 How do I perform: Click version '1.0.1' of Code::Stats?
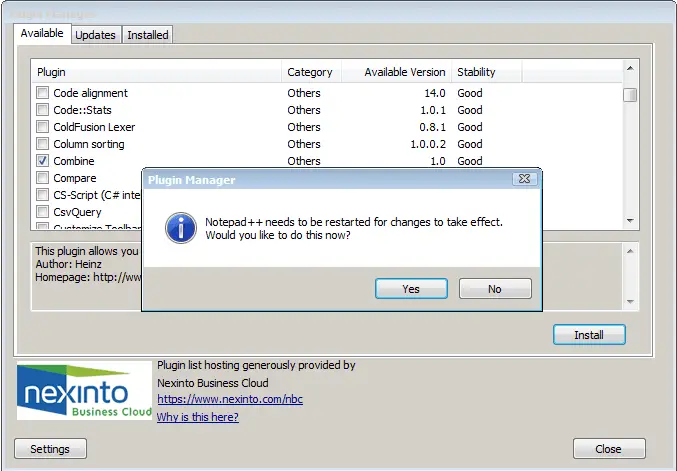tap(433, 110)
